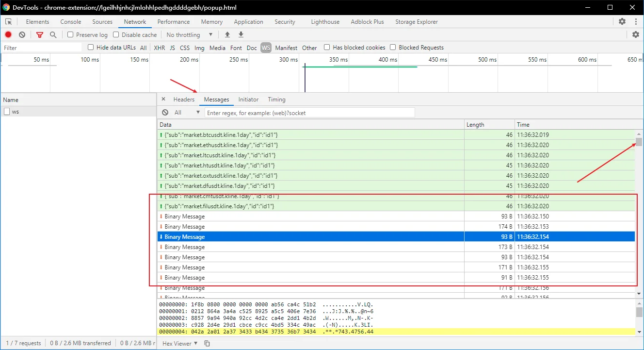This screenshot has width=644, height=350.
Task: Filter requests by JS type
Action: click(x=173, y=48)
